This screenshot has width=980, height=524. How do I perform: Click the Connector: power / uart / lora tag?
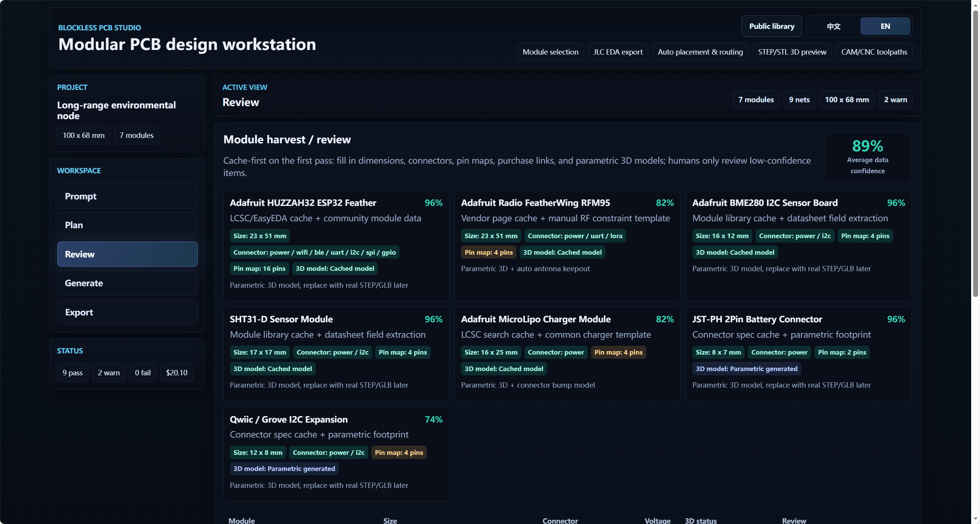(575, 236)
